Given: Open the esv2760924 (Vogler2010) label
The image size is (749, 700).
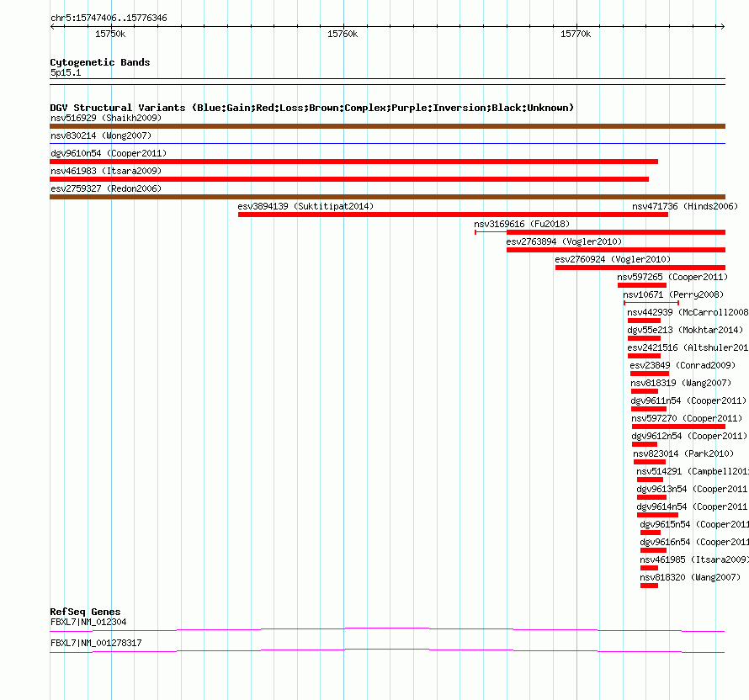Looking at the screenshot, I should coord(613,259).
